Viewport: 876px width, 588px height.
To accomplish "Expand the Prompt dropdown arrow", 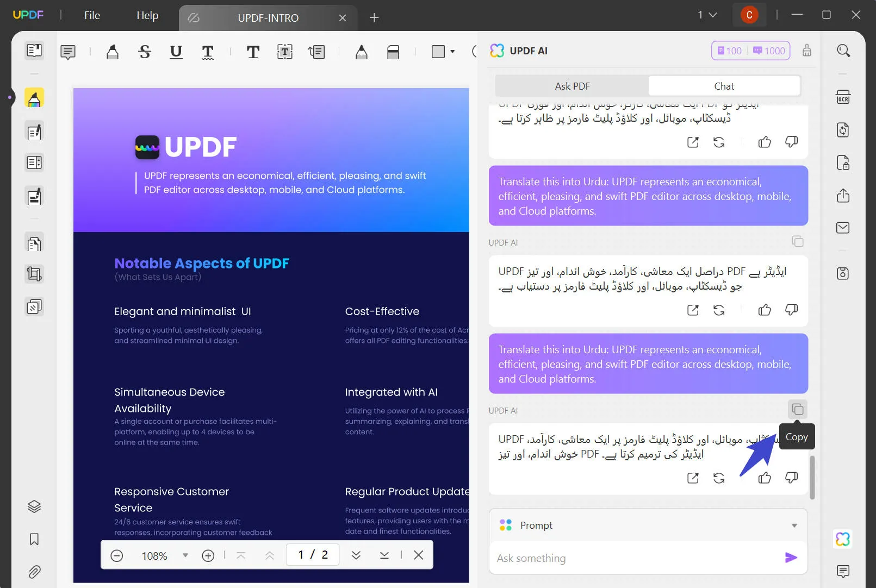I will (x=794, y=526).
